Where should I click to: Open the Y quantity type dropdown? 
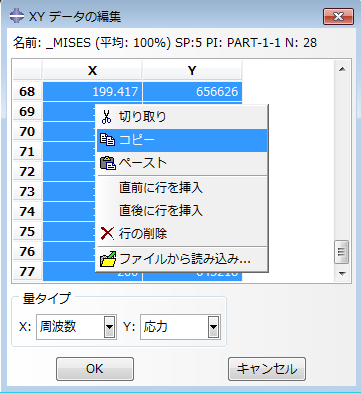click(x=213, y=327)
